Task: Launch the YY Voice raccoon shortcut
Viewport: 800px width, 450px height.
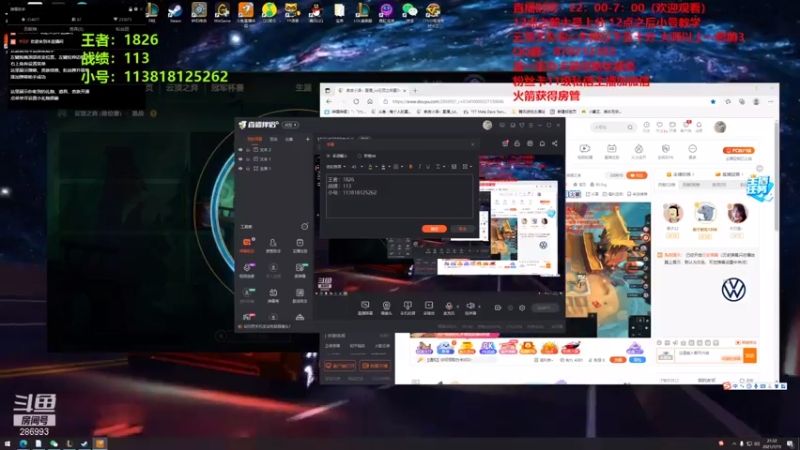Action: click(292, 10)
